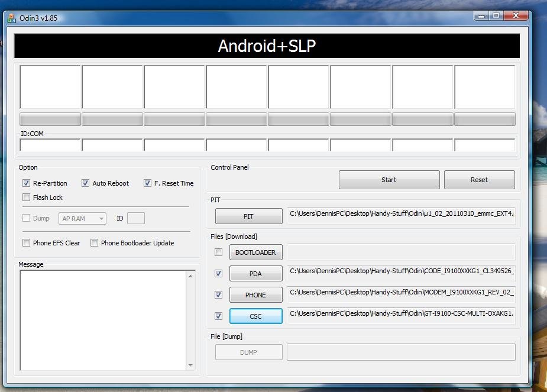The width and height of the screenshot is (547, 392).
Task: Click the Reset button
Action: (480, 180)
